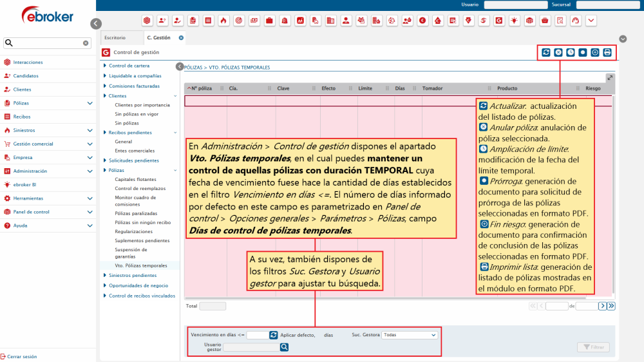Select Capitales flotantes tree item
Screen dimensions: 644x362
[x=135, y=180]
